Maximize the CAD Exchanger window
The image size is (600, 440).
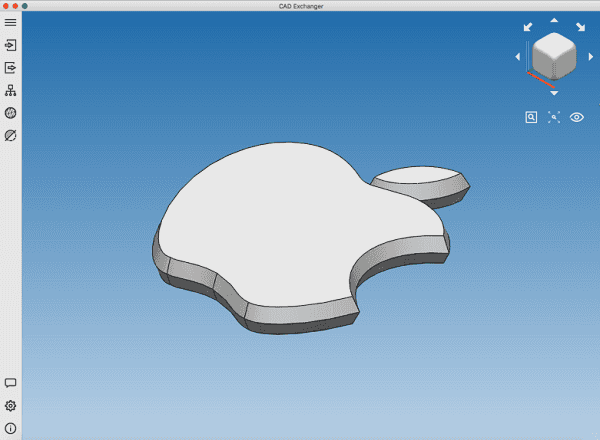(x=24, y=6)
